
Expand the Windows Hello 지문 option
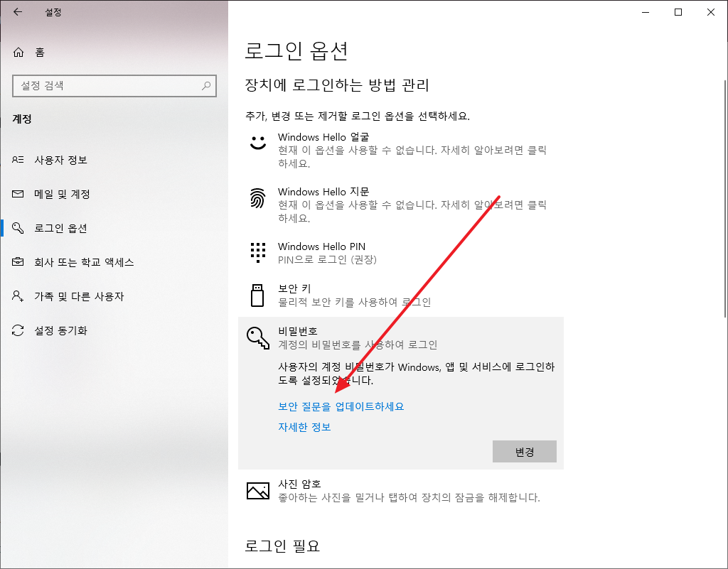click(401, 205)
